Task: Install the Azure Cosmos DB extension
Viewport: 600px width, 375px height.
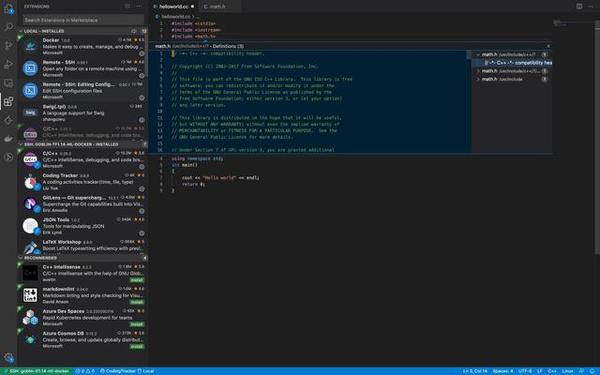Action: coord(137,347)
